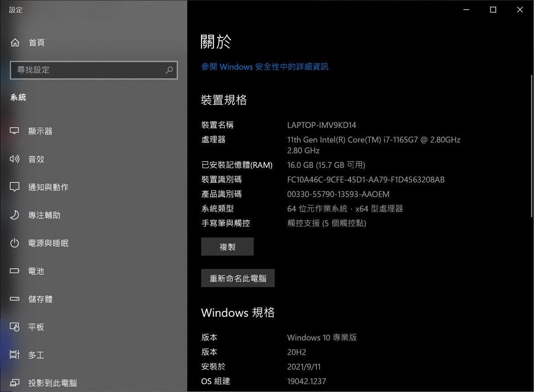Maximize the Settings window
The image size is (534, 392).
click(x=493, y=10)
